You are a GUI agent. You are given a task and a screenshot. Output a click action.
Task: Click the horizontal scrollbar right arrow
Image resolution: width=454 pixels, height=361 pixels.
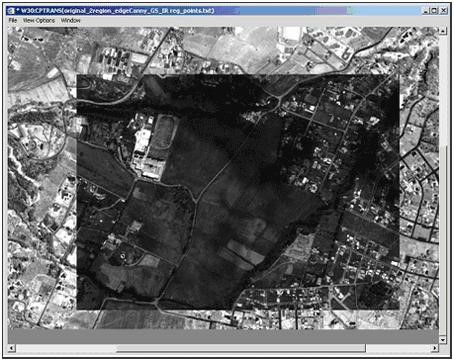435,348
